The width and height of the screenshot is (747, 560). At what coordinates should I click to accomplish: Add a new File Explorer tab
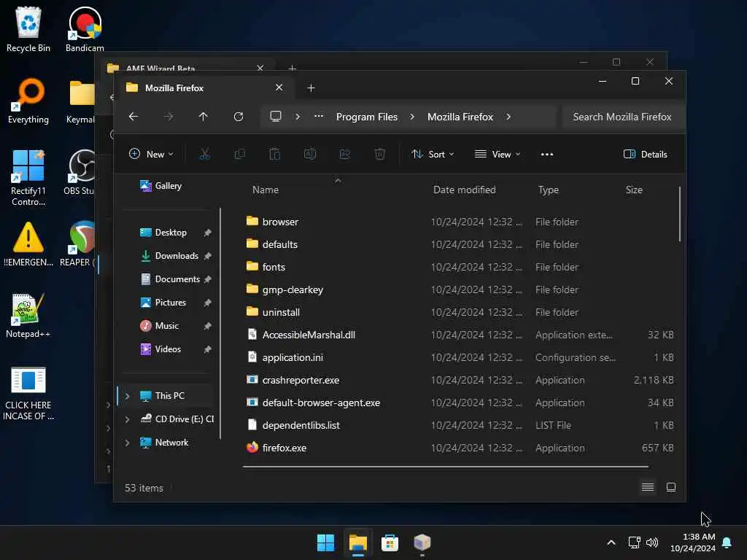[311, 88]
